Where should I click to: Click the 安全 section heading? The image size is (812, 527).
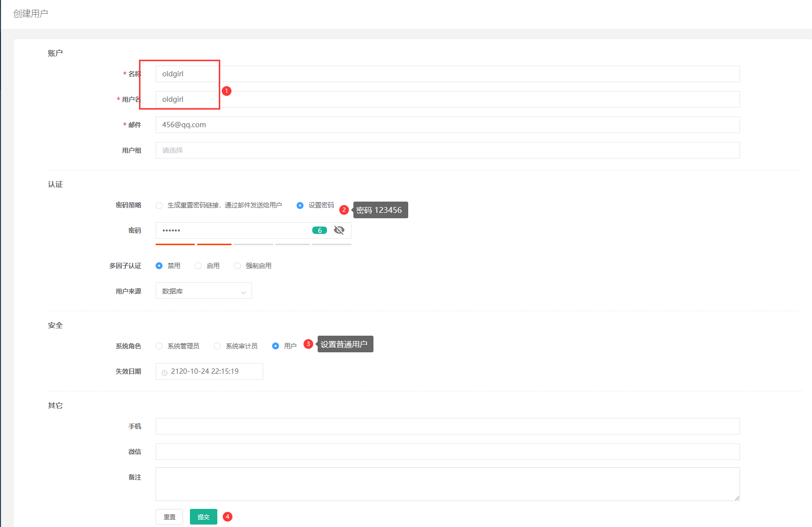point(55,325)
